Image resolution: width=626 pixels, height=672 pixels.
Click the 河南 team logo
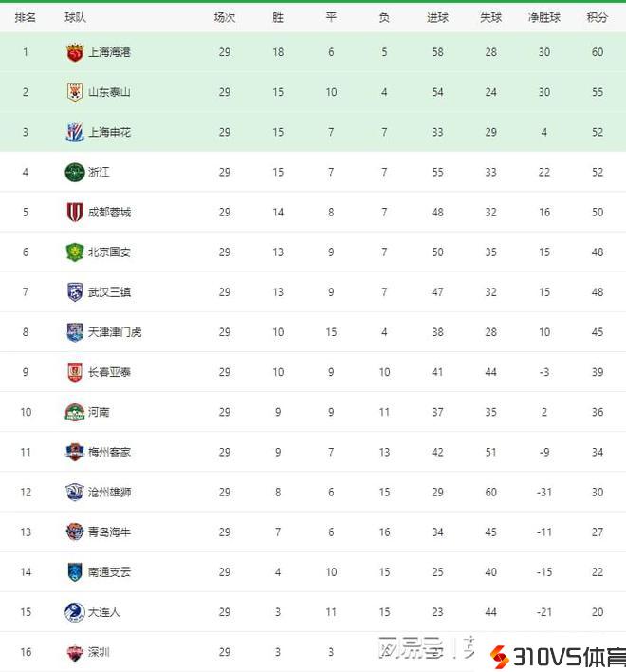click(x=75, y=412)
